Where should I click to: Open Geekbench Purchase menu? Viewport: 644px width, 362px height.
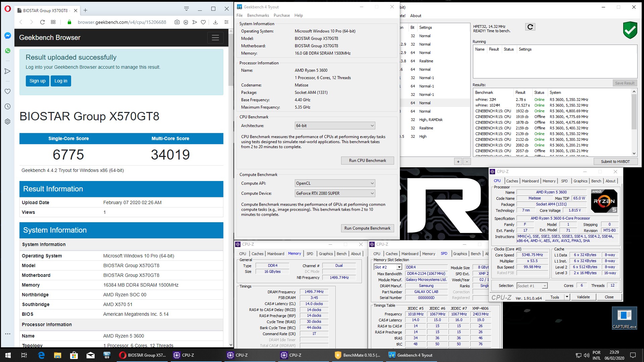(x=282, y=15)
